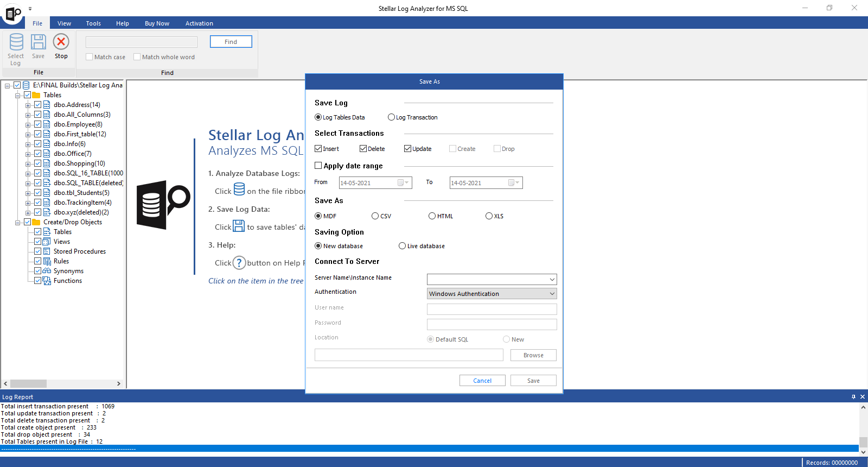
Task: Uncheck the Insert transactions checkbox
Action: pos(318,149)
